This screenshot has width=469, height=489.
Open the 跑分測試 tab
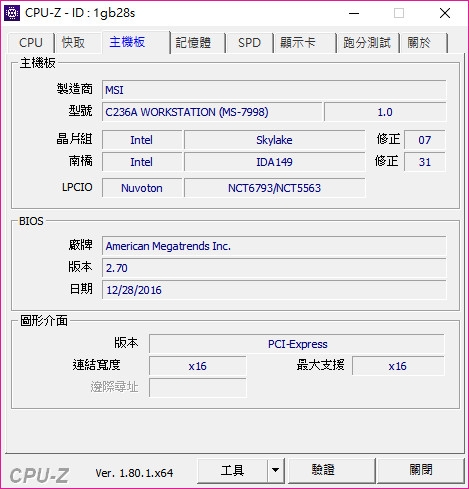pos(368,43)
